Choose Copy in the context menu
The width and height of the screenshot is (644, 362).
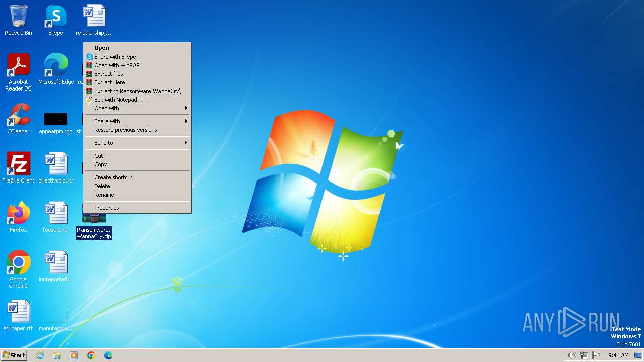pos(137,164)
